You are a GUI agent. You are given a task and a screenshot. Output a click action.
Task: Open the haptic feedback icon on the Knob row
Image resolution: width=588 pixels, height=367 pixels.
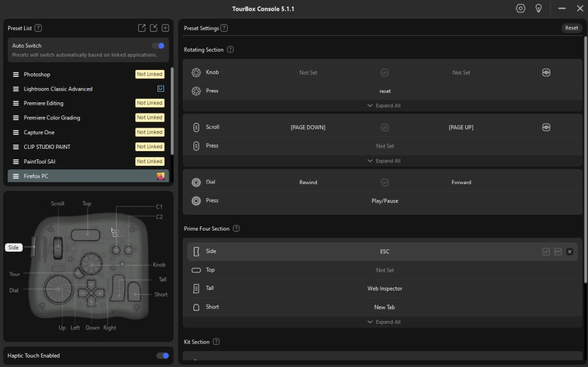[x=546, y=72]
